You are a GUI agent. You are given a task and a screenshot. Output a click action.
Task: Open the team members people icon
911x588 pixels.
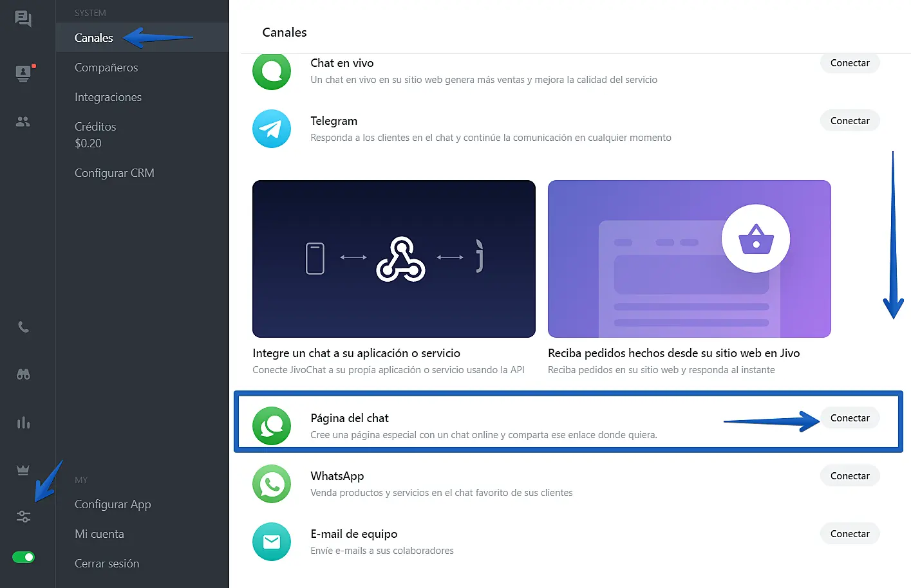(x=23, y=122)
